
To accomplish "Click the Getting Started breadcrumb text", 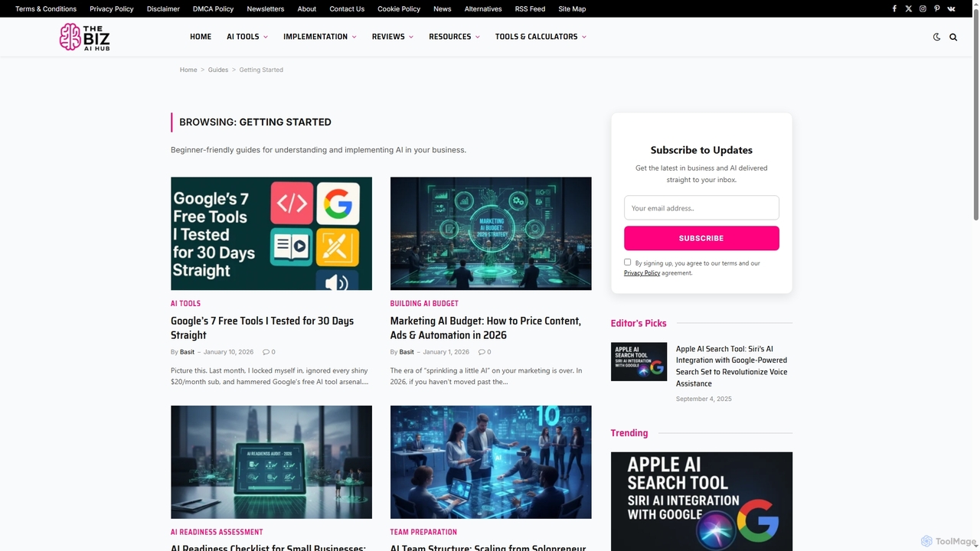I will pyautogui.click(x=261, y=70).
